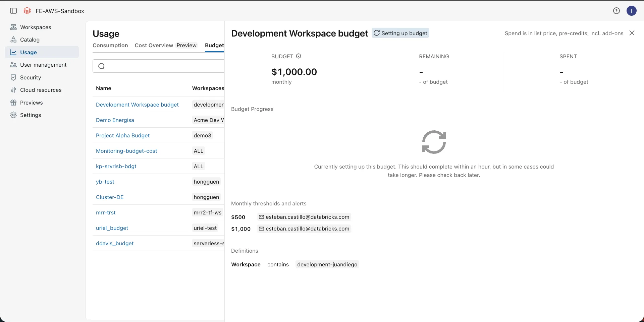This screenshot has height=322, width=644.
Task: Click the ALL tag in Monitoring-budget-cost row
Action: pyautogui.click(x=199, y=151)
